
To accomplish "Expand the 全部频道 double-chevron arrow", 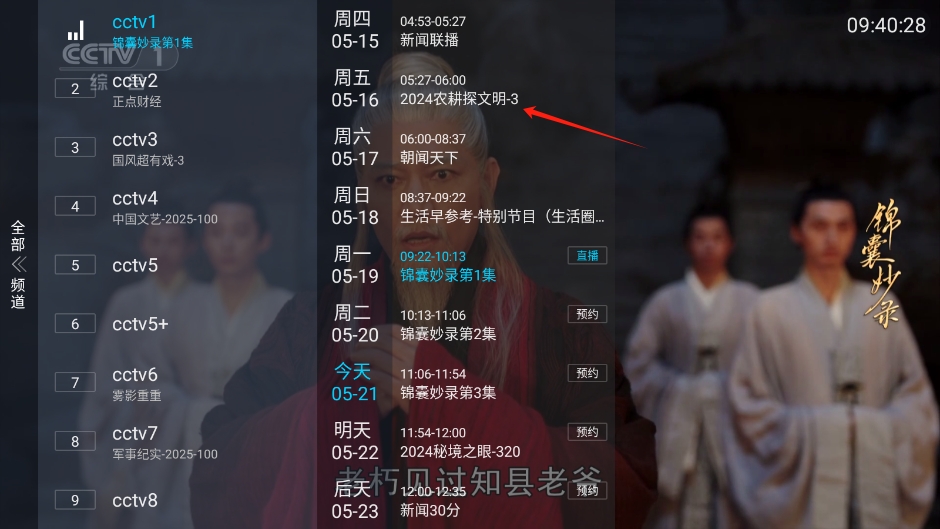I will [19, 264].
